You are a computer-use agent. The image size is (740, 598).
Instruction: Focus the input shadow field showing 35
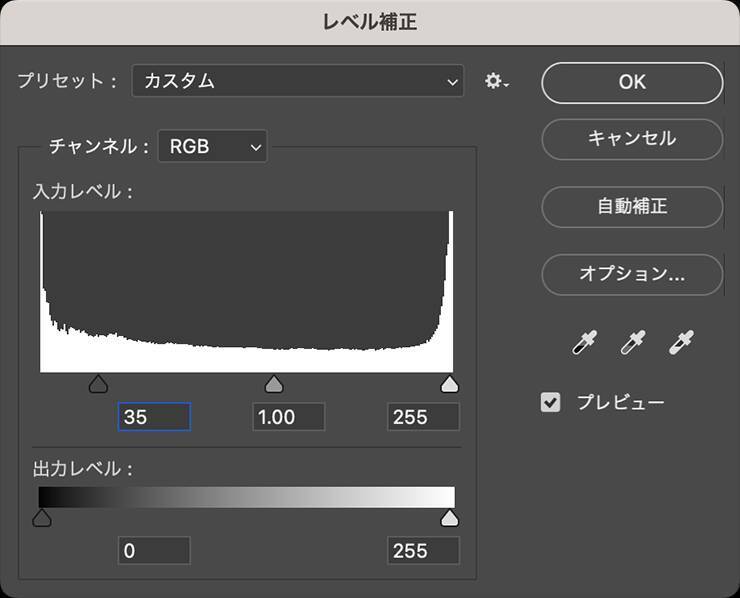[x=154, y=417]
